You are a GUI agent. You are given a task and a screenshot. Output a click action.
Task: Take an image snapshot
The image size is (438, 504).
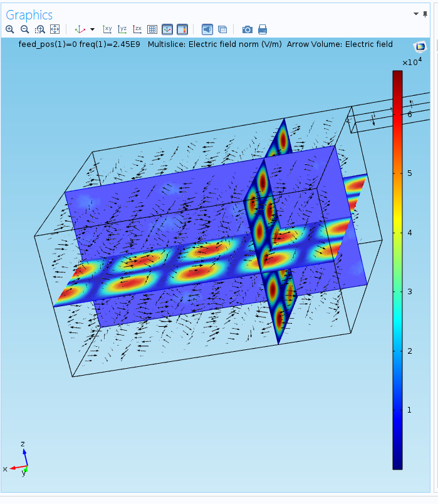pyautogui.click(x=248, y=29)
